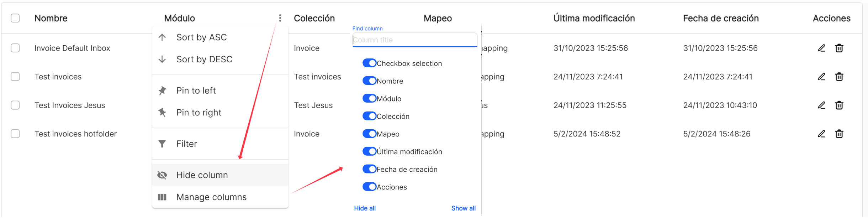Screen dimensions: 868x218
Task: Open the Módulo column three-dot menu
Action: coord(280,18)
